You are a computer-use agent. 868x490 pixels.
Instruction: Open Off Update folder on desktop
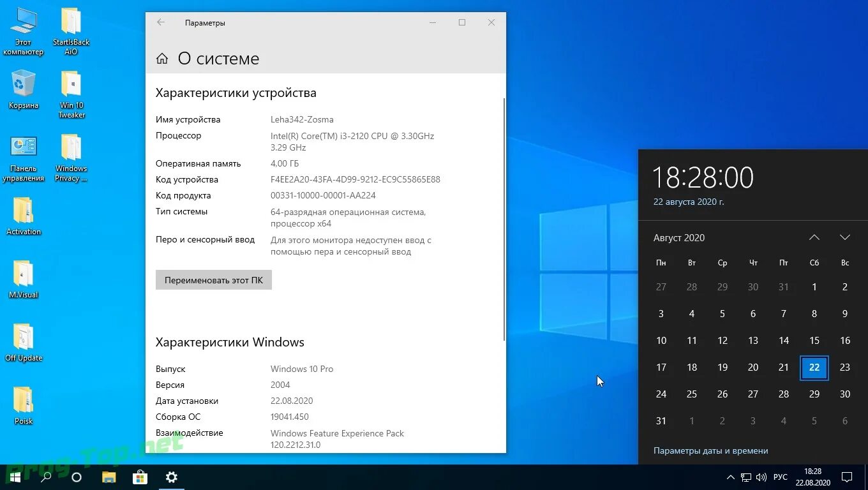coord(23,343)
